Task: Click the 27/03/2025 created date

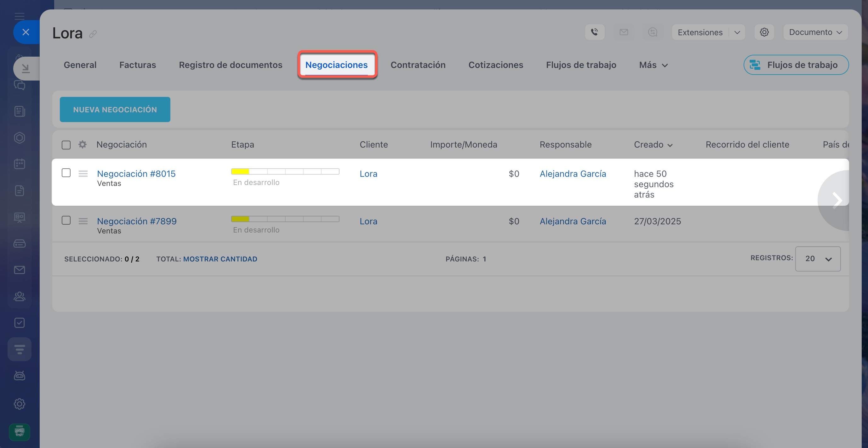Action: click(x=657, y=221)
